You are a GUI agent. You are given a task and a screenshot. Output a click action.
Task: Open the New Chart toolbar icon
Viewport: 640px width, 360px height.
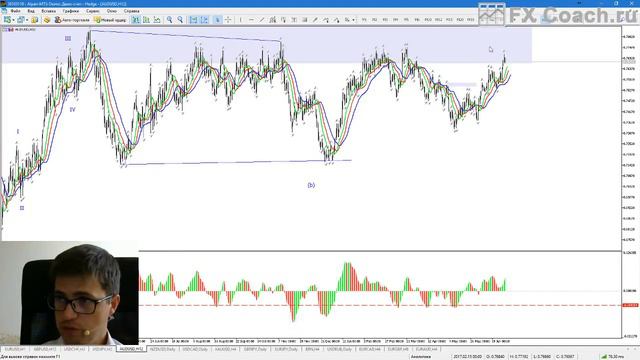point(7,20)
